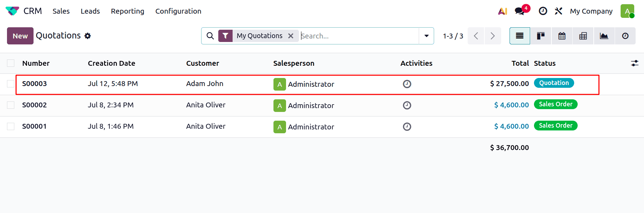Select the S00003 row checkbox
The height and width of the screenshot is (213, 644).
pyautogui.click(x=11, y=84)
